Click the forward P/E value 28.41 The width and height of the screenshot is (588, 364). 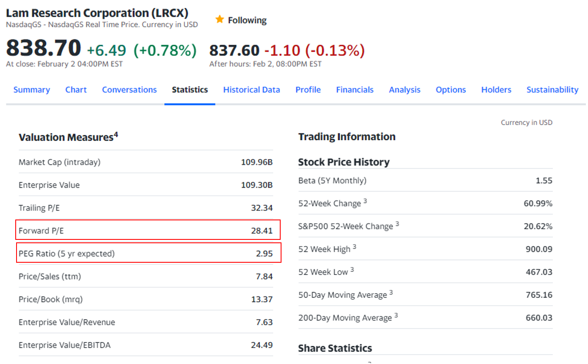262,231
